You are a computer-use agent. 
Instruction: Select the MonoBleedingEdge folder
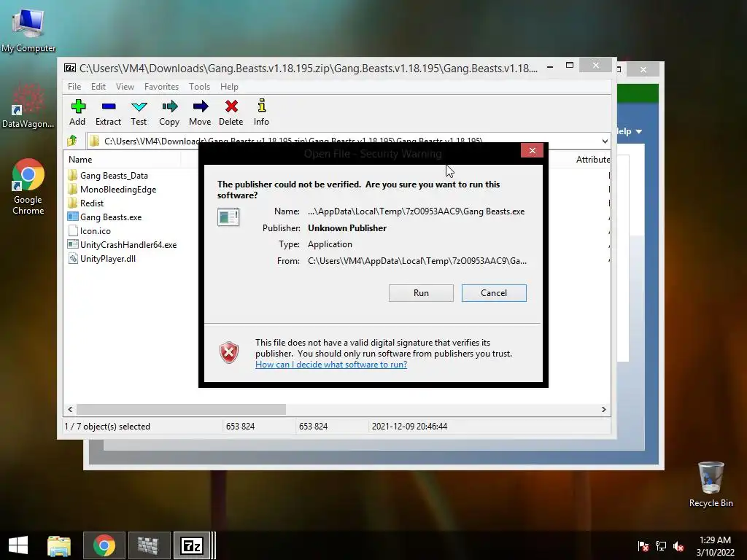tap(112, 190)
